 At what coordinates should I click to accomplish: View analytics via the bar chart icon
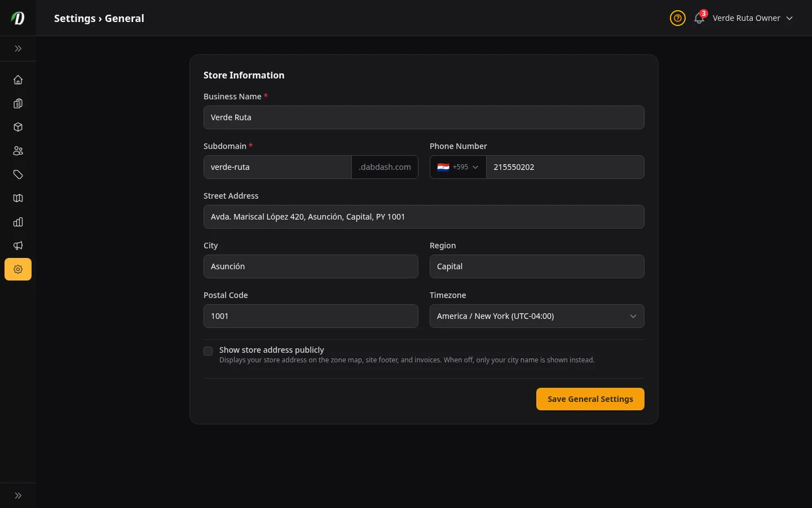pos(18,222)
